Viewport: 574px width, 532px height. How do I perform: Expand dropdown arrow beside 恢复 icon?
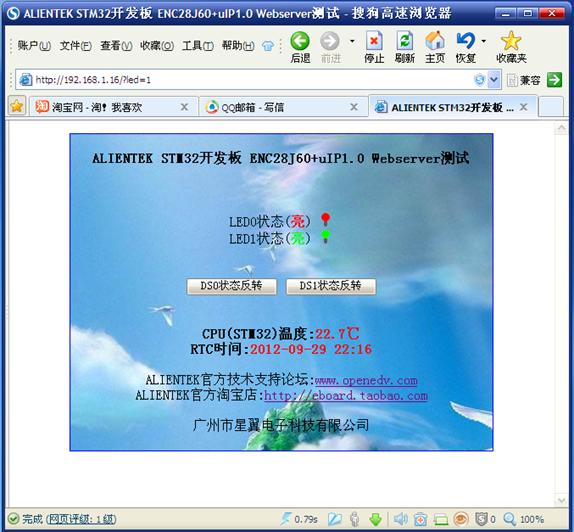[x=484, y=41]
